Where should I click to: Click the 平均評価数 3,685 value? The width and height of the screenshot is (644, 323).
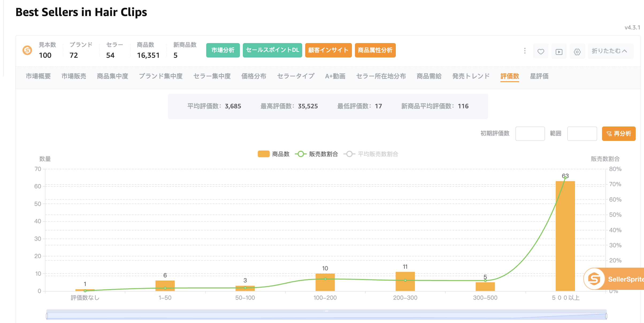tap(233, 106)
